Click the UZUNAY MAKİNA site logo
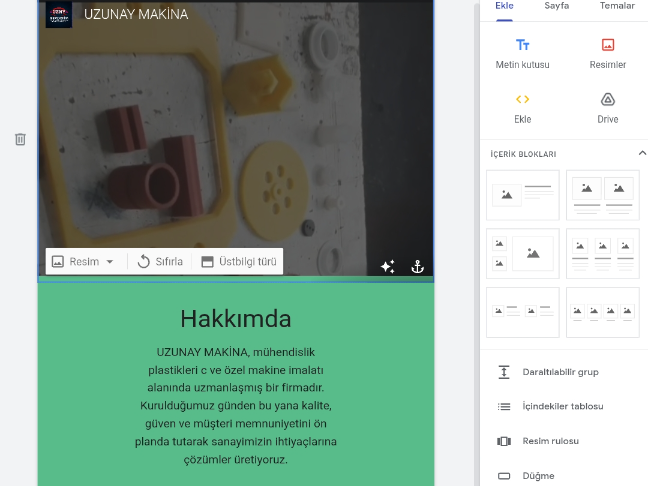 coord(59,14)
